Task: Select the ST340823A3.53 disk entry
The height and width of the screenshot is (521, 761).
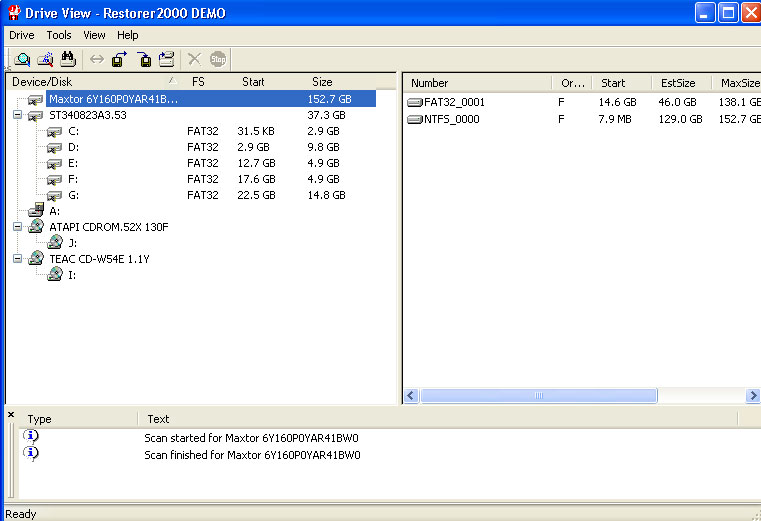Action: pos(88,115)
